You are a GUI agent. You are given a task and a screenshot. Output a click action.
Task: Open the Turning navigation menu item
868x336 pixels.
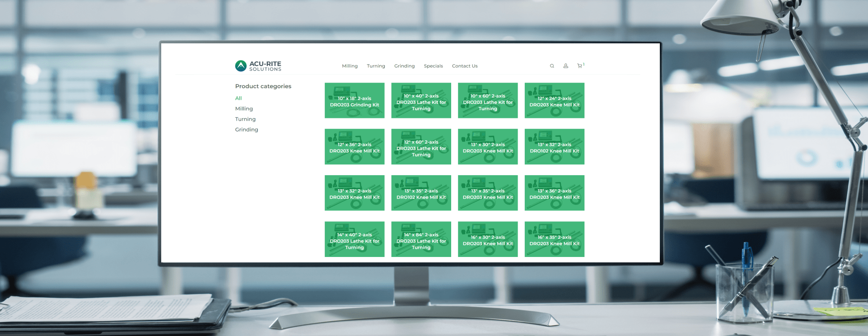click(x=376, y=66)
